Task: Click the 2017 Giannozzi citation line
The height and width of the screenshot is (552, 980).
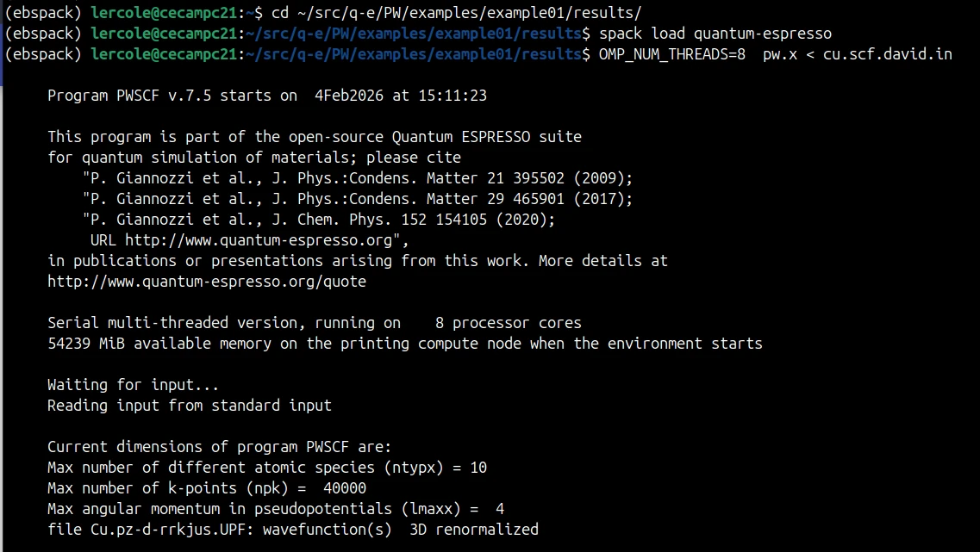Action: pos(358,199)
